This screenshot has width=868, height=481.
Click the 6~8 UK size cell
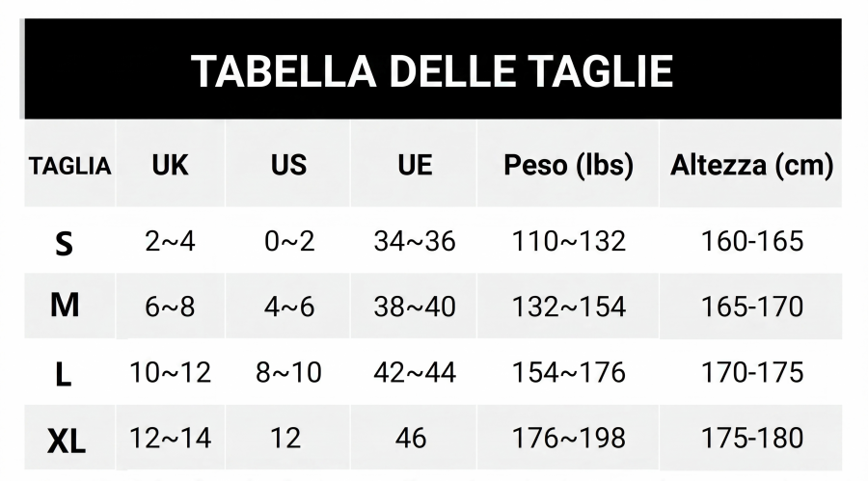[170, 307]
